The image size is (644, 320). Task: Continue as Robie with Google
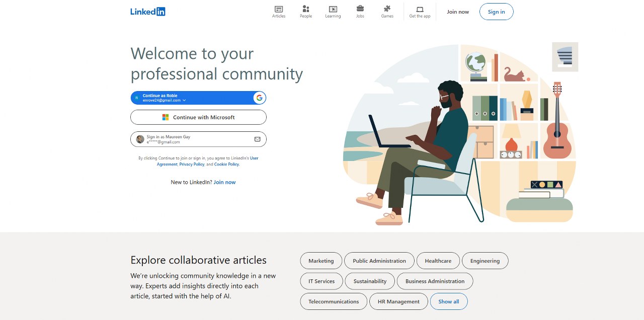pyautogui.click(x=198, y=98)
